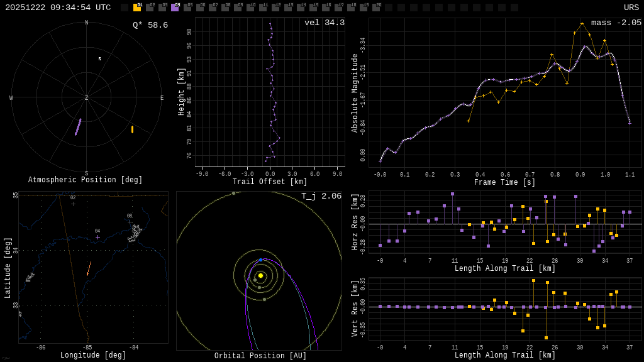The width and height of the screenshot is (644, 362).
Task: Select the station 20 box in top bar
Action: coord(376,8)
